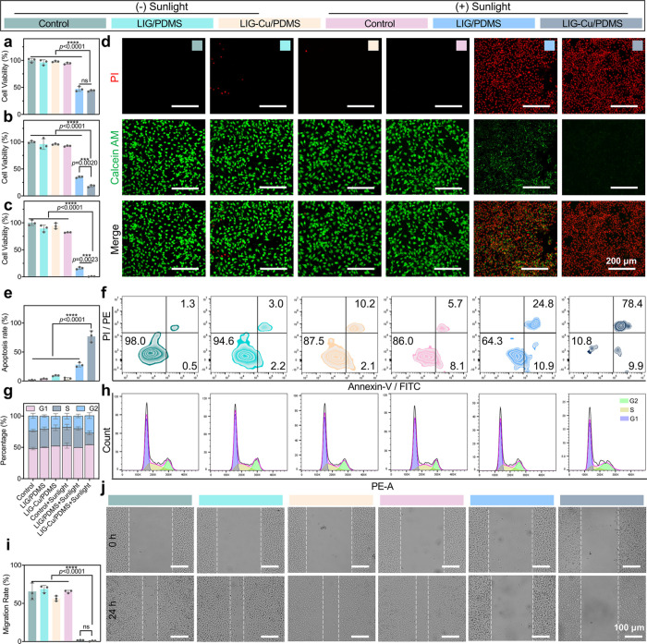Click the '24.8' quadrant value
The image size is (647, 644).
point(543,304)
